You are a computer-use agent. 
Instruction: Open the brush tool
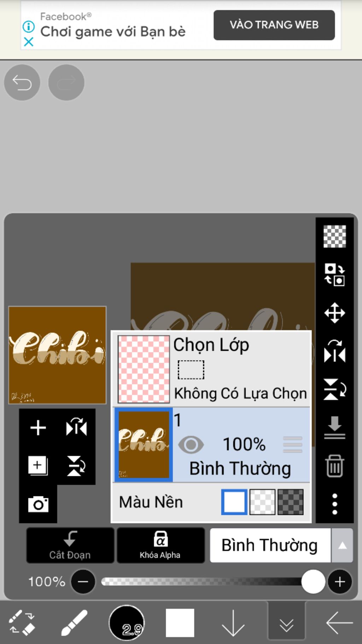(75, 623)
